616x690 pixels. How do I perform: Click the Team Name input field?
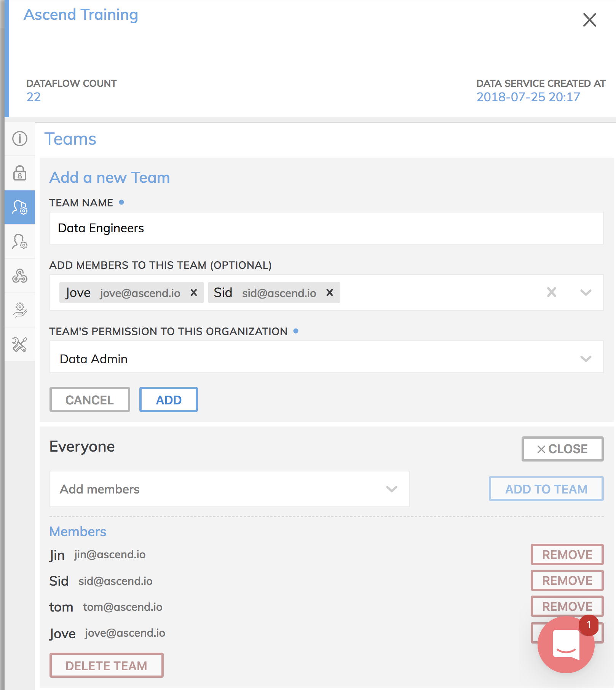[326, 228]
